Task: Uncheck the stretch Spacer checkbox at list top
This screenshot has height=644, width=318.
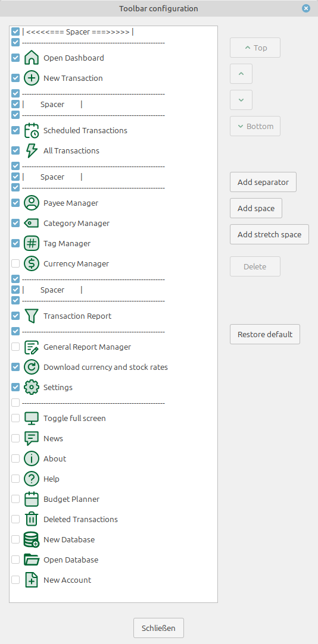Action: point(15,32)
